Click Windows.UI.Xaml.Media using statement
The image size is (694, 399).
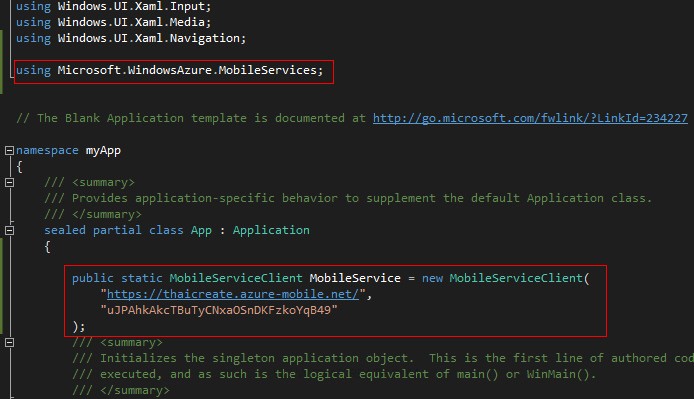pyautogui.click(x=113, y=22)
